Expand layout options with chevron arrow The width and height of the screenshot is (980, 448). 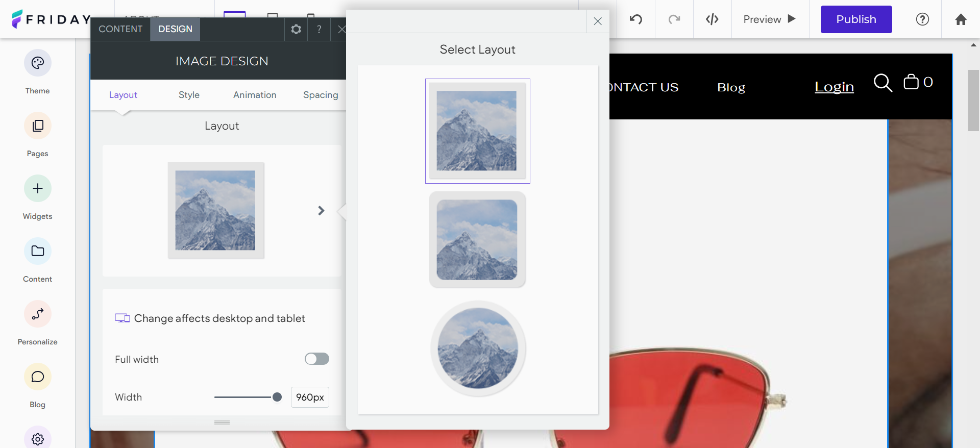coord(321,211)
